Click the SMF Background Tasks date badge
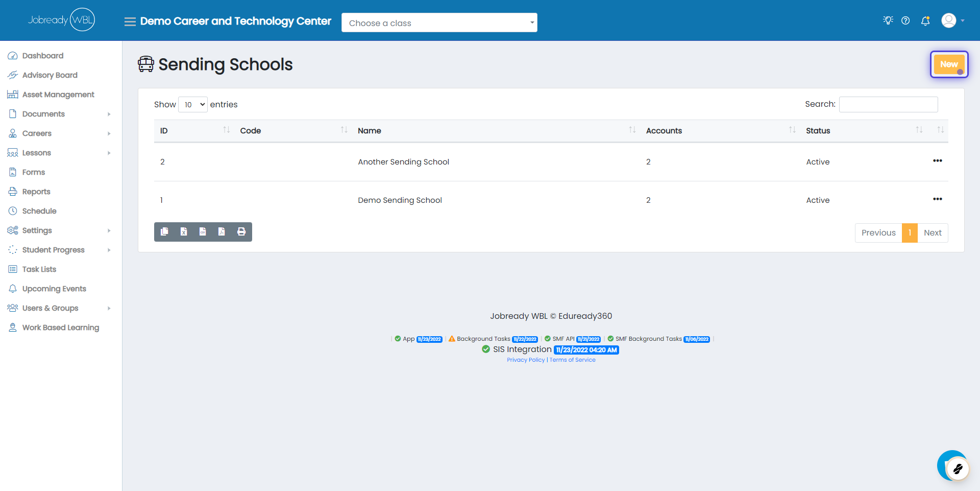The height and width of the screenshot is (491, 980). click(x=697, y=339)
